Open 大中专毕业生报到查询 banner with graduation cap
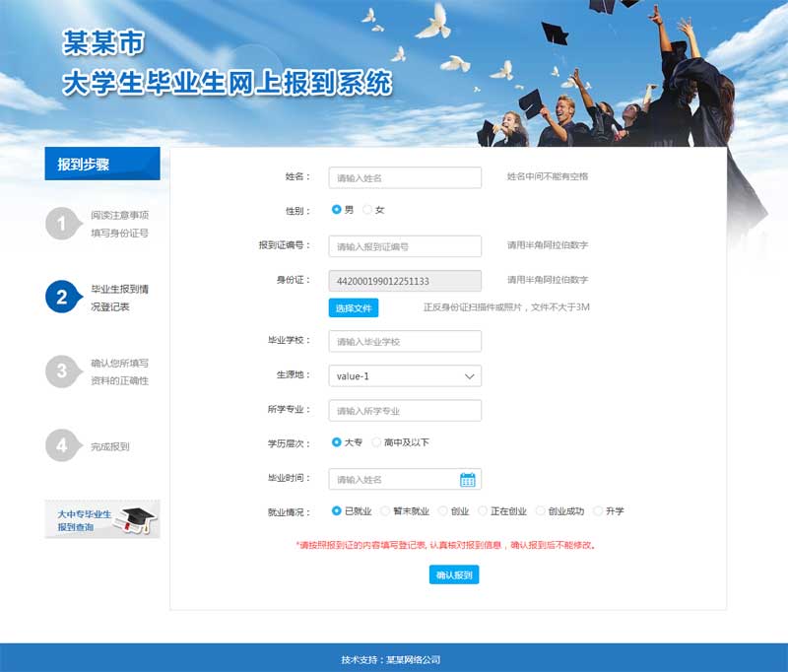 pos(101,519)
